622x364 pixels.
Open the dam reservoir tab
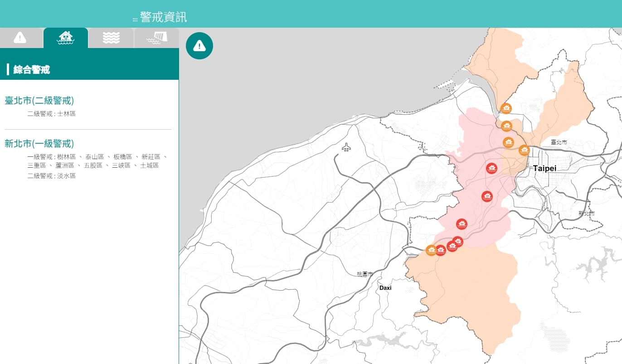point(157,38)
